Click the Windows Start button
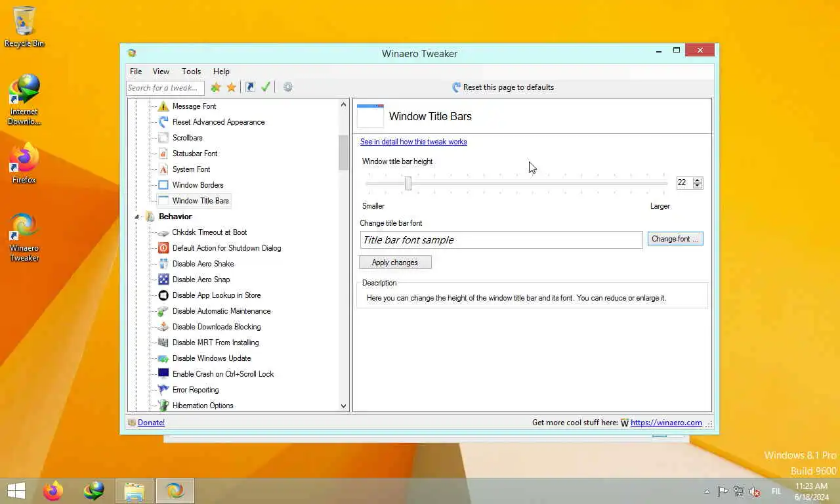Viewport: 840px width, 504px height. click(16, 491)
